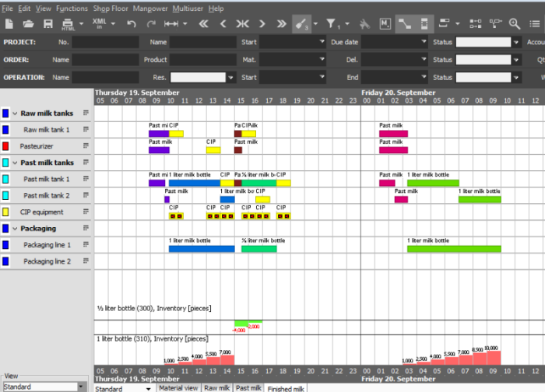
Task: Step forward with the single right chevron
Action: click(x=262, y=24)
